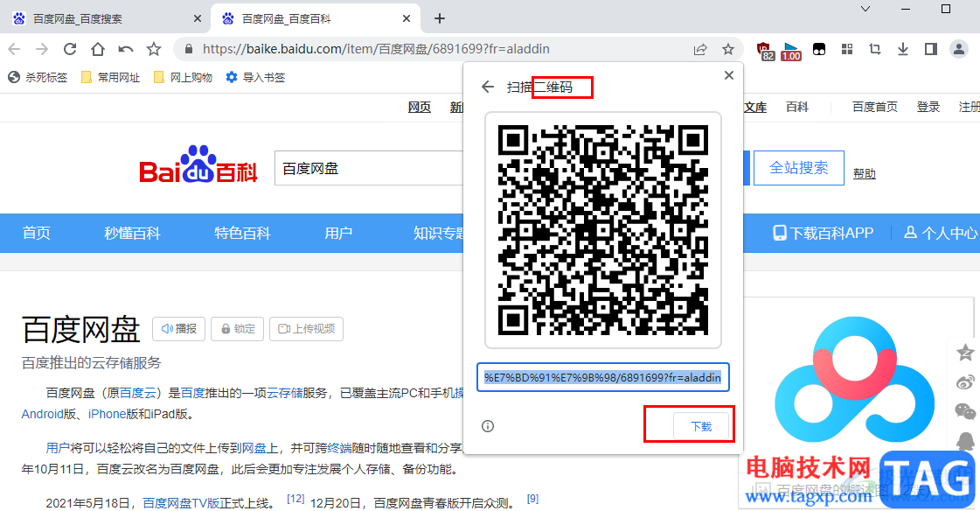
Task: Click the favorite star in the right sidebar
Action: pos(965,353)
